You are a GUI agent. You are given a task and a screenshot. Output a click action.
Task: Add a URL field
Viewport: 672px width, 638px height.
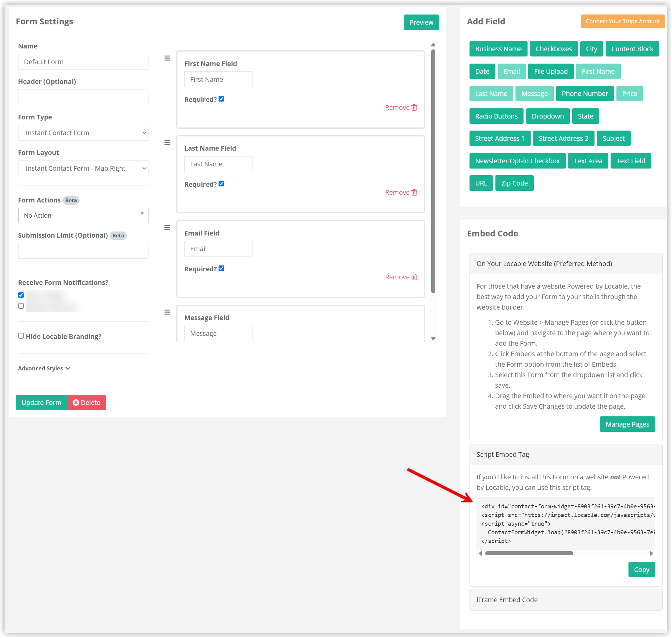(481, 183)
